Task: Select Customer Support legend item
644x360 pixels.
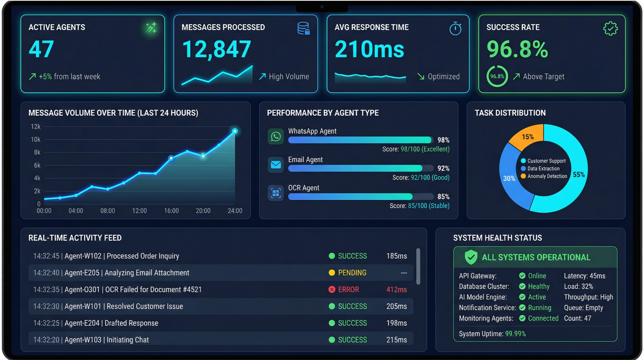Action: [x=543, y=161]
